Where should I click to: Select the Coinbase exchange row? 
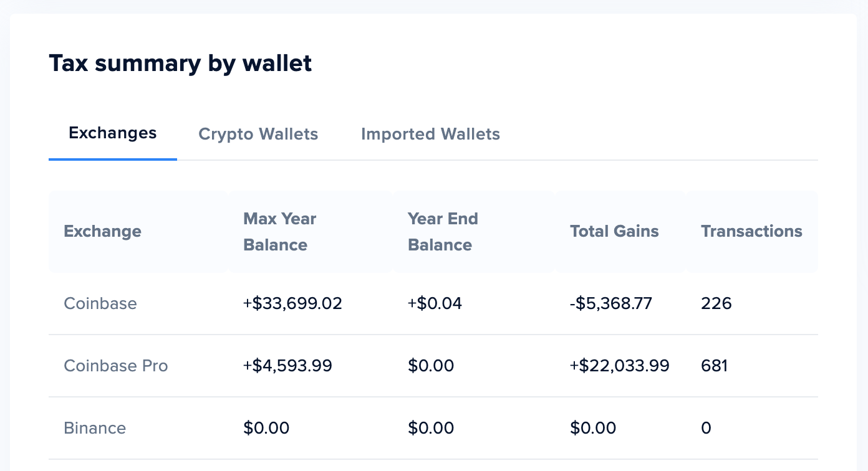pyautogui.click(x=433, y=303)
